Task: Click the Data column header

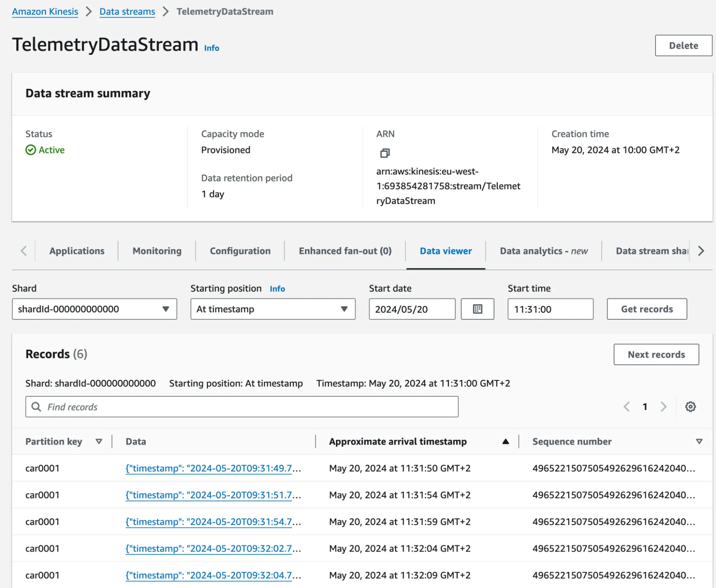Action: (x=136, y=441)
